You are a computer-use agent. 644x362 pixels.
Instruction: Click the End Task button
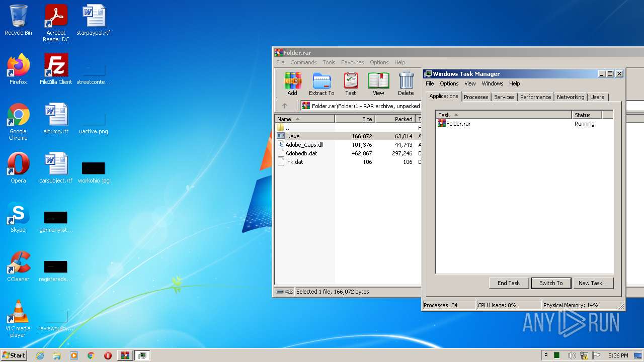click(509, 283)
